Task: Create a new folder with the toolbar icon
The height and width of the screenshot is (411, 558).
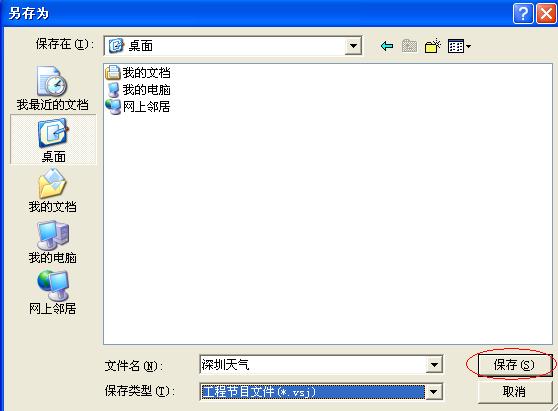Action: point(432,46)
